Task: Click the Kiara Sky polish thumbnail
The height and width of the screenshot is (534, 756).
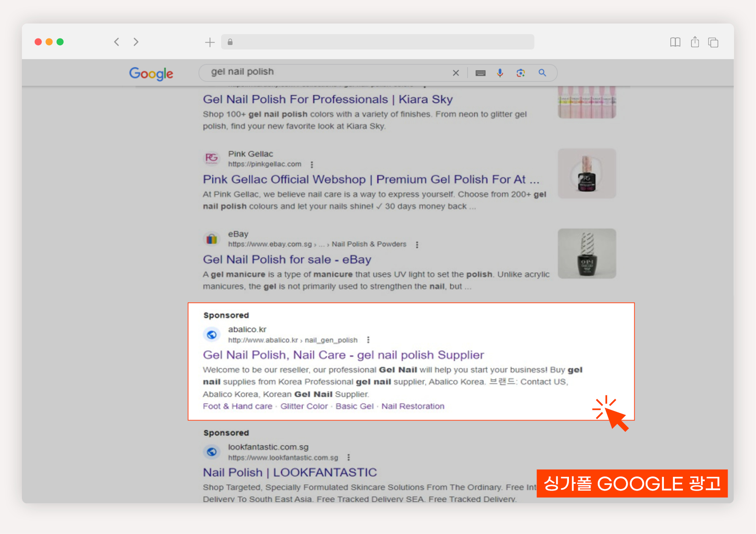Action: coord(587,102)
